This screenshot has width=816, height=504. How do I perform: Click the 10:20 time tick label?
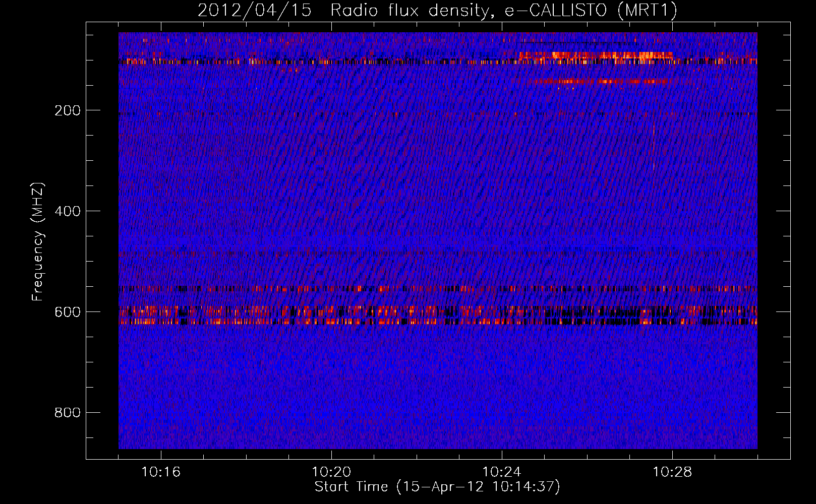point(331,472)
